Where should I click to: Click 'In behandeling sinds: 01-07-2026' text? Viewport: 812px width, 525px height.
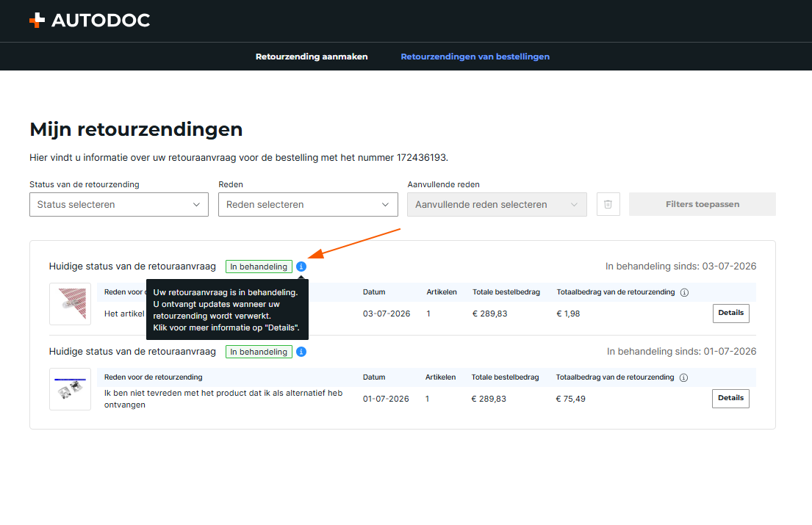click(x=681, y=352)
